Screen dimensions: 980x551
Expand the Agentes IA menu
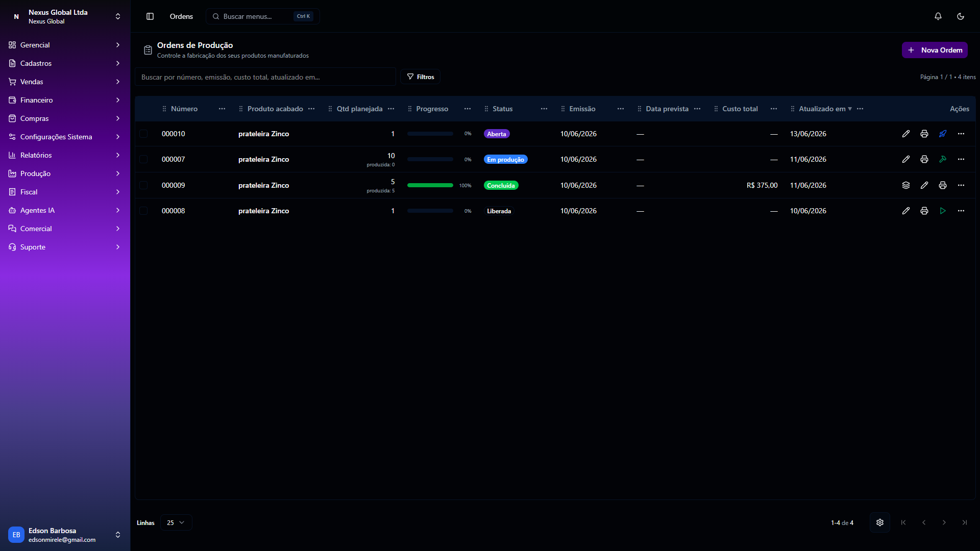click(65, 210)
